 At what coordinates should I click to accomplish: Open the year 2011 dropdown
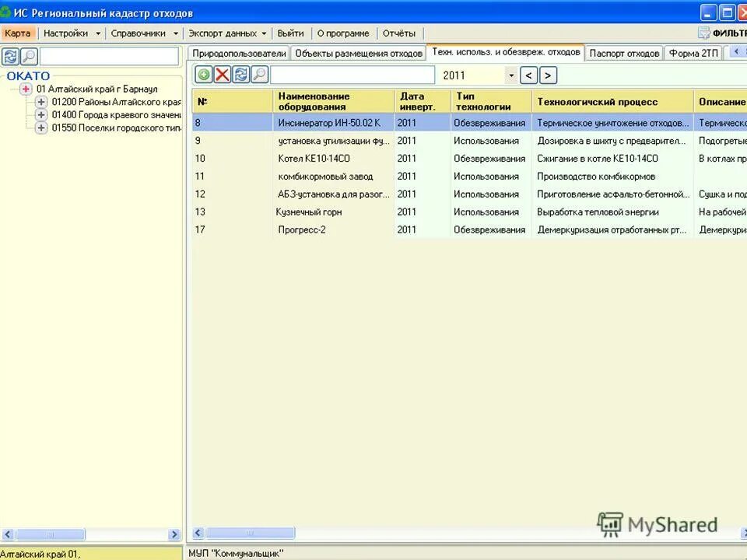(511, 75)
